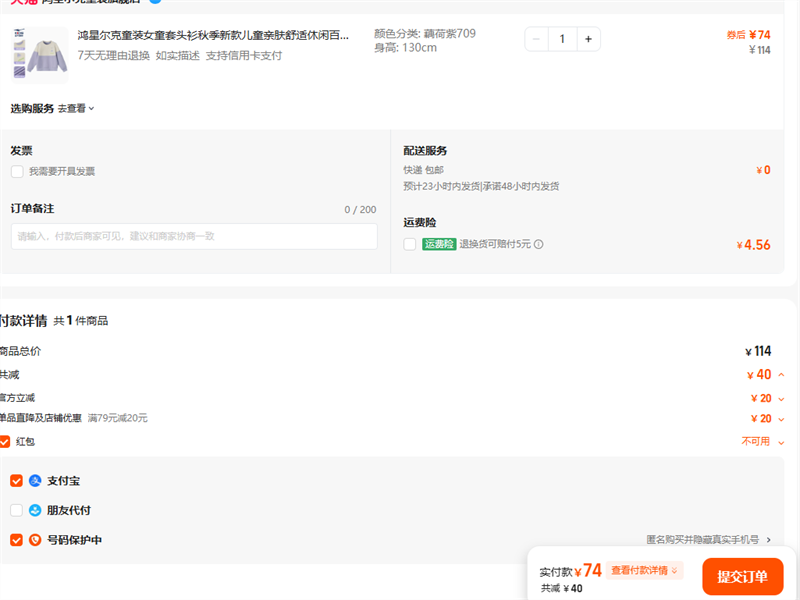
Task: Click the green 运费险 badge
Action: tap(439, 244)
